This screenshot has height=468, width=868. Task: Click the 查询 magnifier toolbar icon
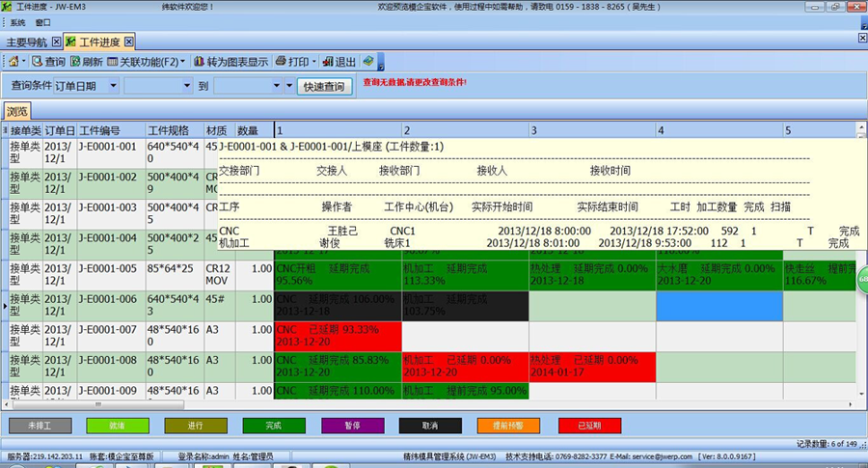click(x=37, y=62)
